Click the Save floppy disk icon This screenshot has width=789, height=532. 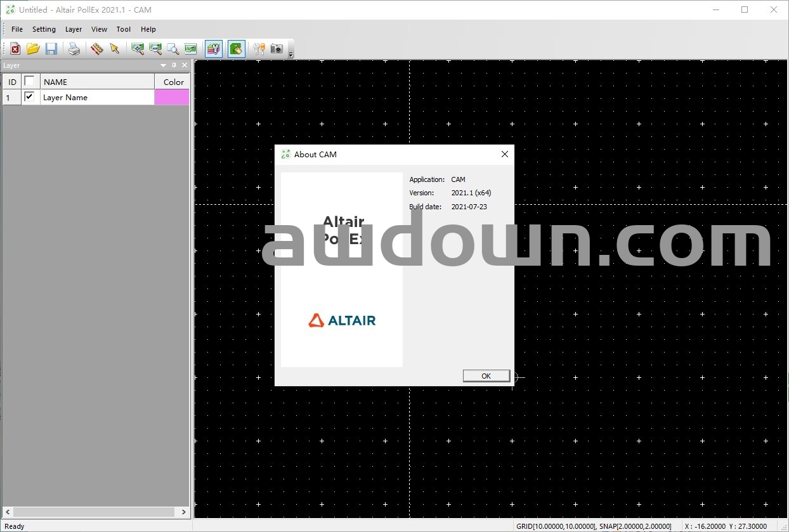pyautogui.click(x=51, y=49)
